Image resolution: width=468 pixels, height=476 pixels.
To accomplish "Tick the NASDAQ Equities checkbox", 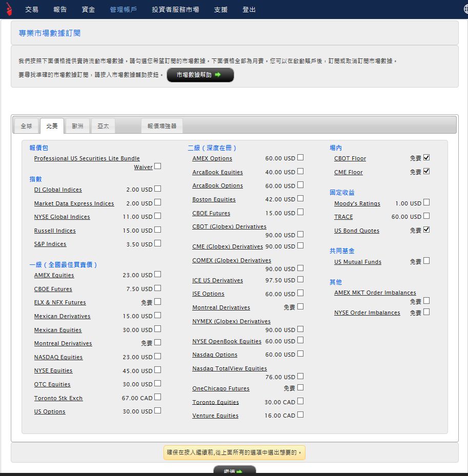I will coord(157,356).
